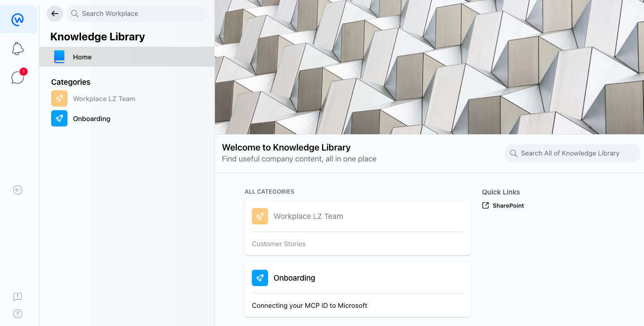Click the blue book icon next to Home
644x326 pixels.
(x=59, y=57)
